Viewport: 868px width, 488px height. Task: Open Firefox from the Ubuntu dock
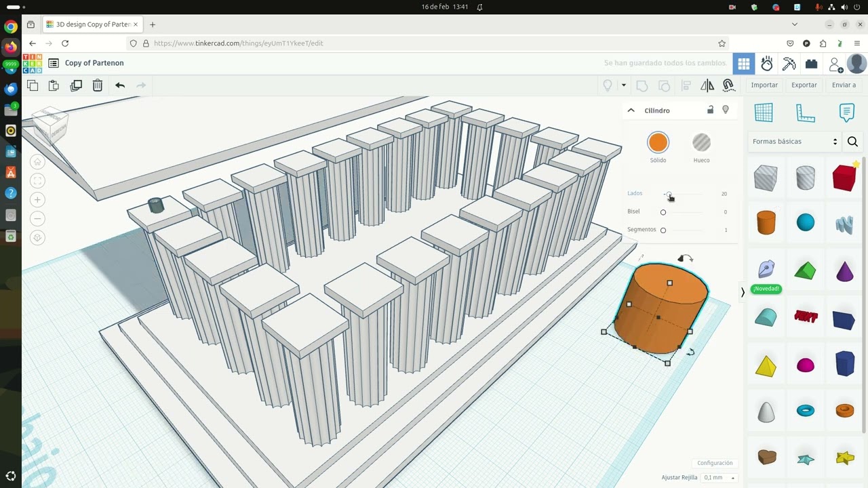[x=10, y=47]
